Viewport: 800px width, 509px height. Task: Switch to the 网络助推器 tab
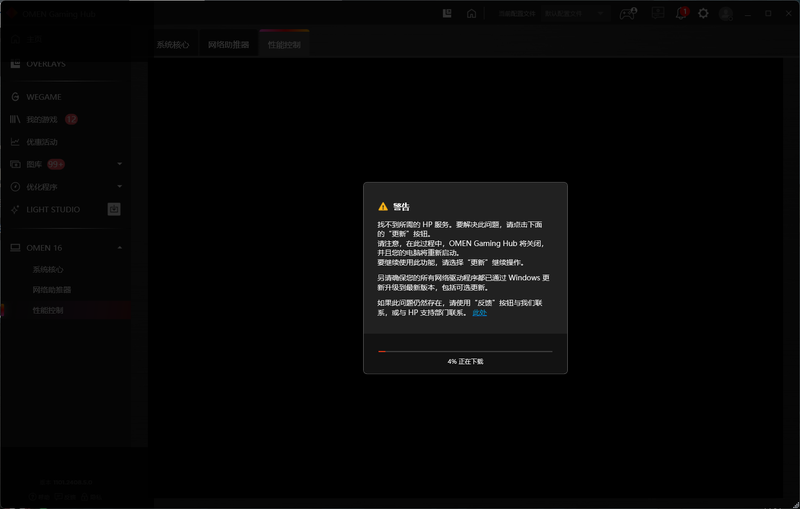(227, 45)
